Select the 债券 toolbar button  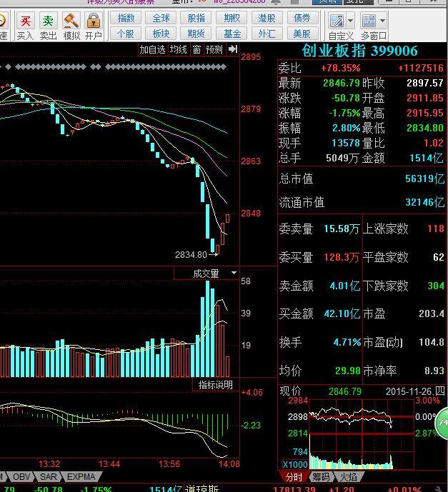(x=302, y=18)
